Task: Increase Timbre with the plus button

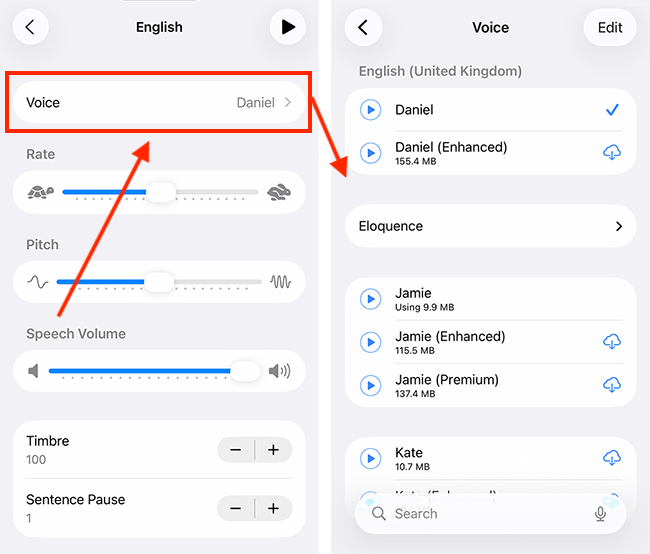Action: [273, 450]
